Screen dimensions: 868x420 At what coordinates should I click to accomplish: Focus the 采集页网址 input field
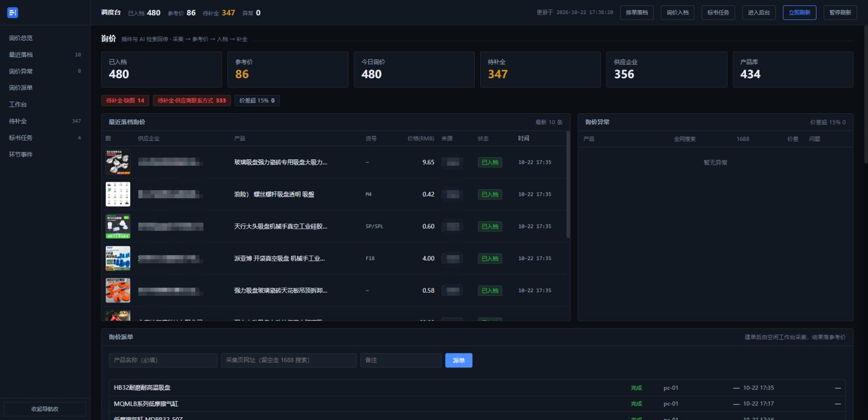(x=289, y=360)
